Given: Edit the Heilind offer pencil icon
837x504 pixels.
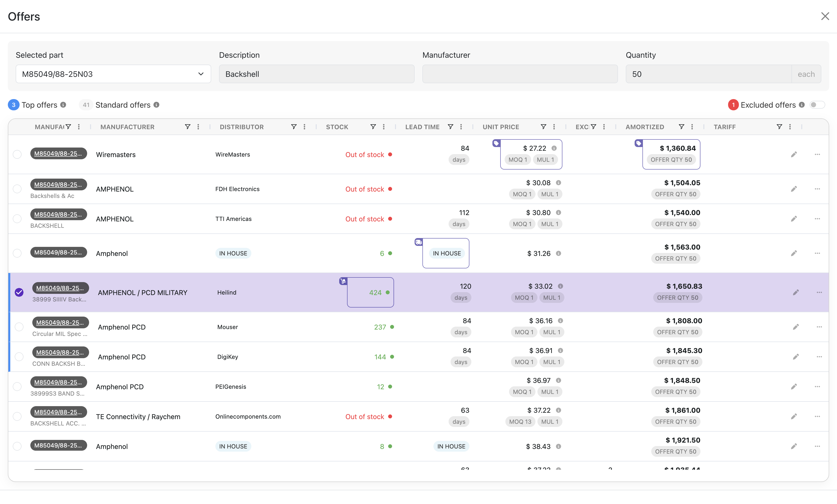Looking at the screenshot, I should pyautogui.click(x=796, y=292).
